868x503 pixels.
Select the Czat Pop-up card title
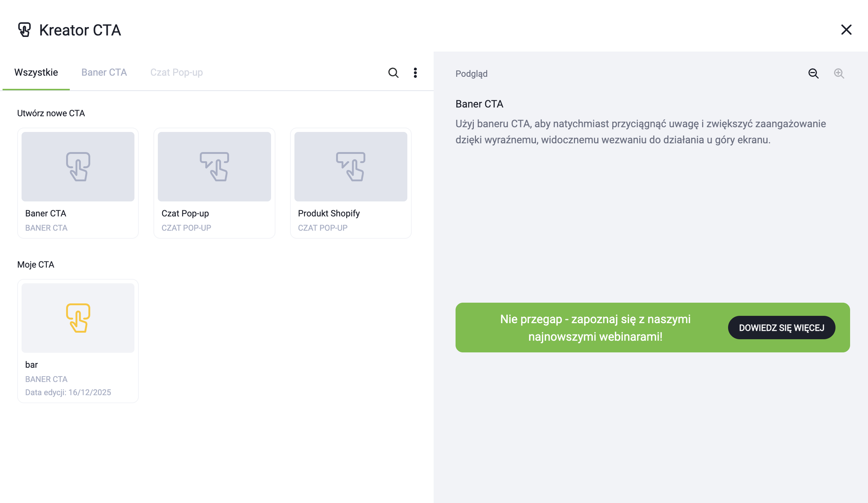pos(185,213)
